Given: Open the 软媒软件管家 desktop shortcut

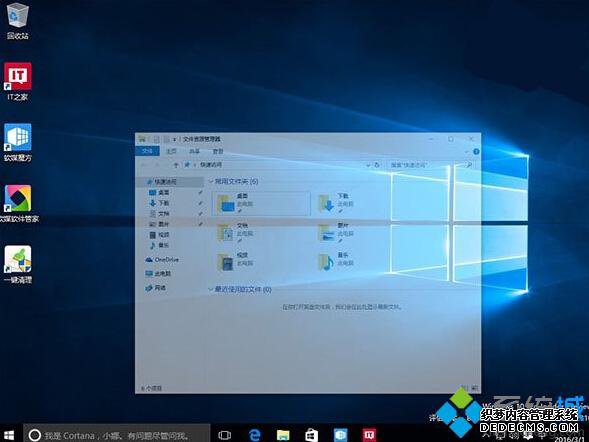Looking at the screenshot, I should [18, 204].
